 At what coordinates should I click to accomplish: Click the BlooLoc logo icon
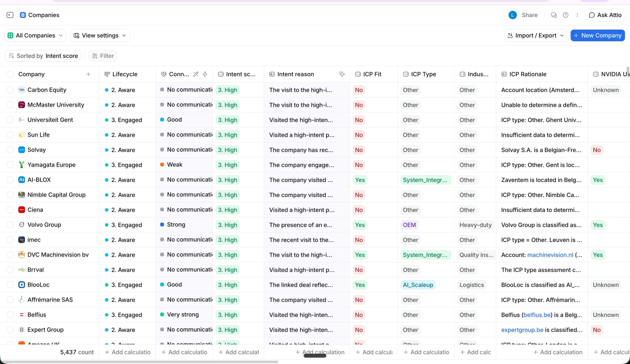click(21, 285)
